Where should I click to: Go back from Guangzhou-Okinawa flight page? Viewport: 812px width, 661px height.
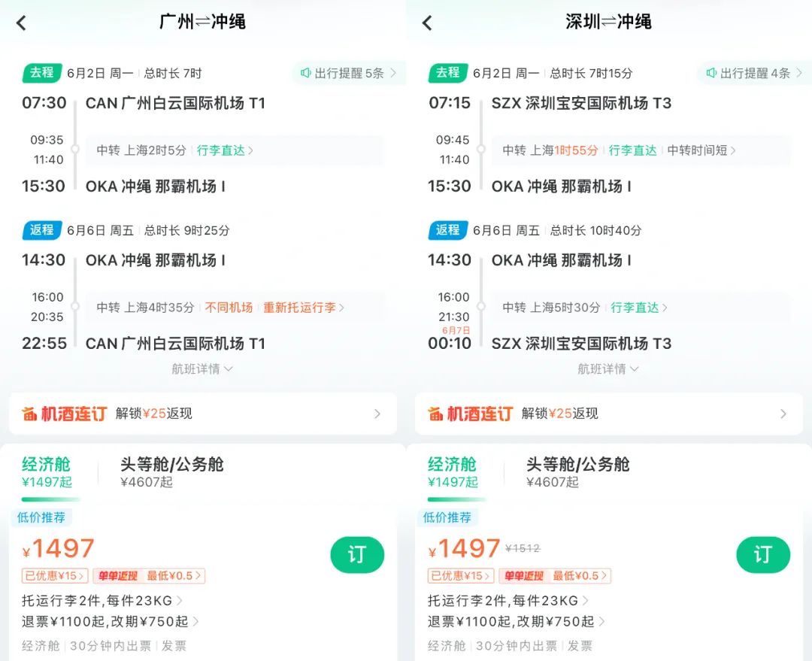coord(21,23)
